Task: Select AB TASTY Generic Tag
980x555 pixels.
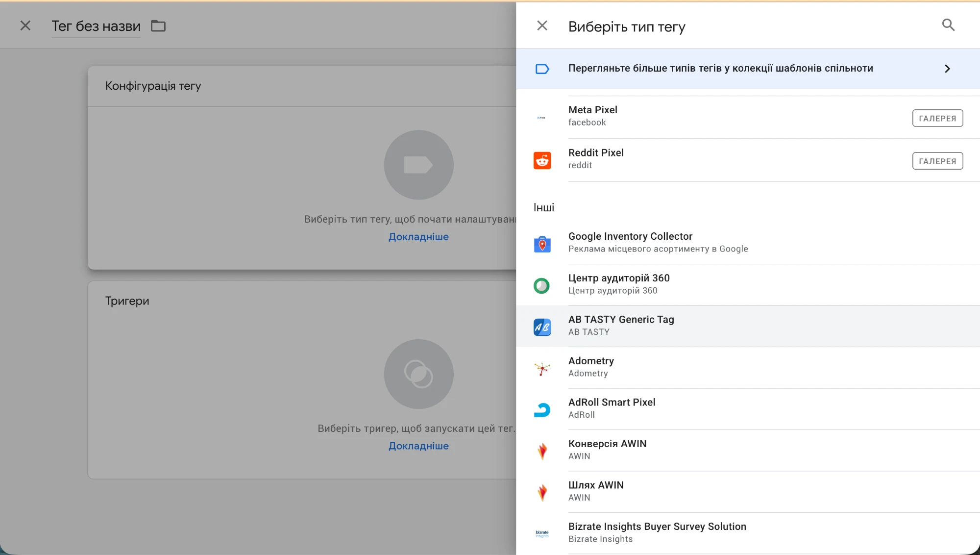Action: click(x=748, y=327)
